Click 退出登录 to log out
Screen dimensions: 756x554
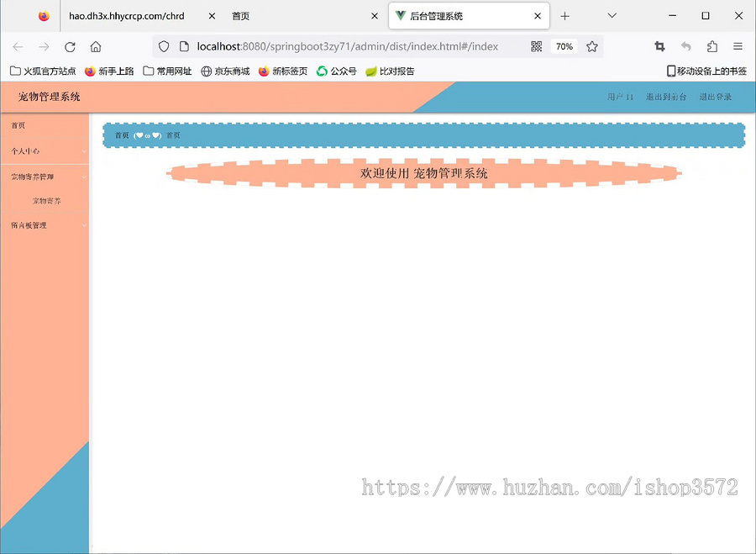(x=716, y=97)
